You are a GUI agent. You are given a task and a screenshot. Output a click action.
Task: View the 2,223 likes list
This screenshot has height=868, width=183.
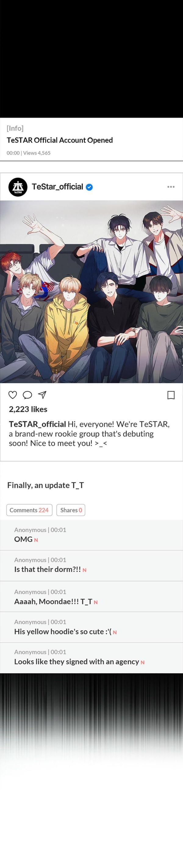(x=28, y=409)
